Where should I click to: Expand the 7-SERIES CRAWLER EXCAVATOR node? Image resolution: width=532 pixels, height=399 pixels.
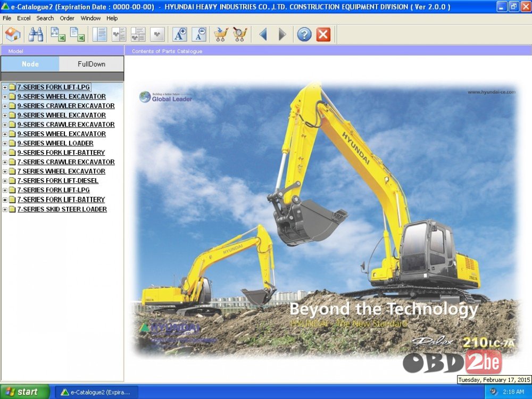(x=5, y=162)
